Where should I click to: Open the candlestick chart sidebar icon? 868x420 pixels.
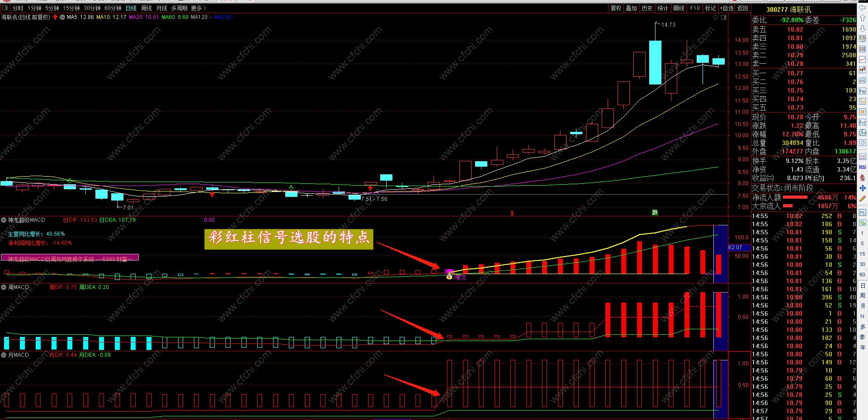[863, 70]
